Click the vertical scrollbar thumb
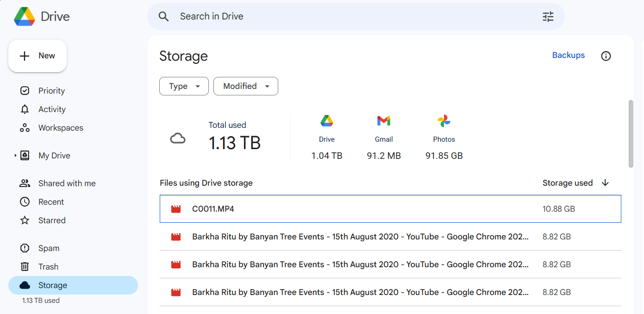 coord(631,133)
